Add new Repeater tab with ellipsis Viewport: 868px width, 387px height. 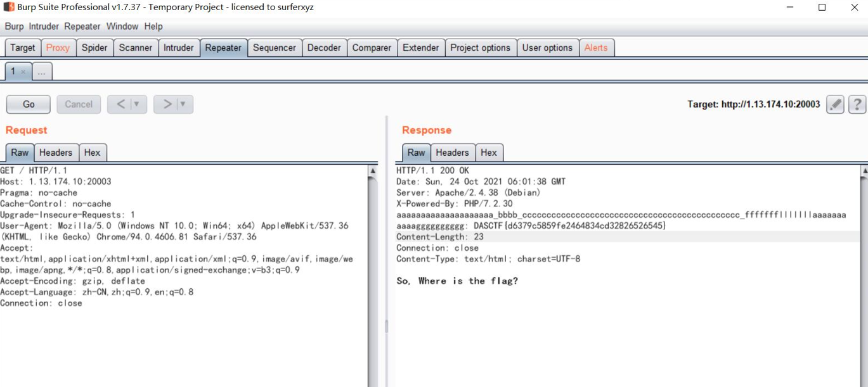(x=42, y=72)
